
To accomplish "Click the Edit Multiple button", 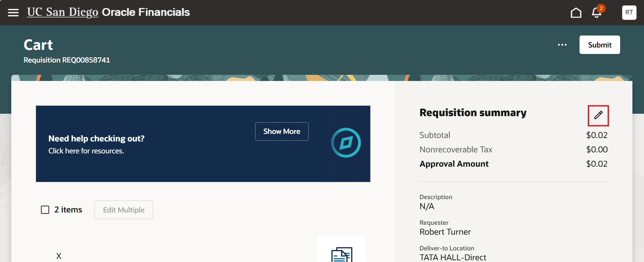I will [x=124, y=210].
